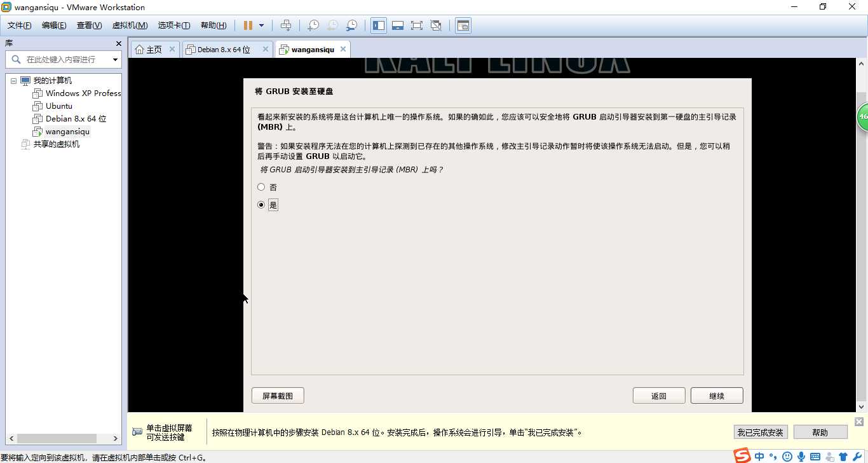
Task: Select Debian 8.x 64 位 in library tree
Action: (x=76, y=119)
